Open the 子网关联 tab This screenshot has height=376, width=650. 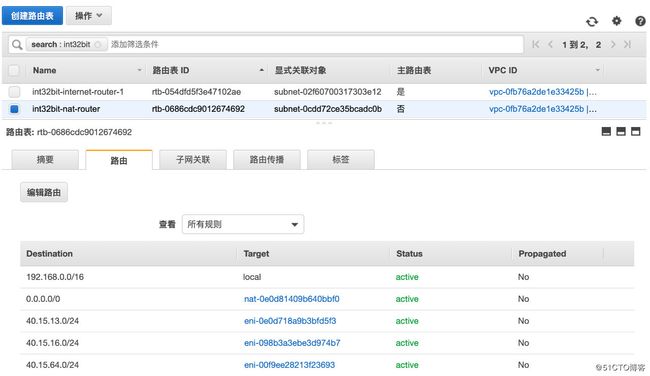point(193,160)
